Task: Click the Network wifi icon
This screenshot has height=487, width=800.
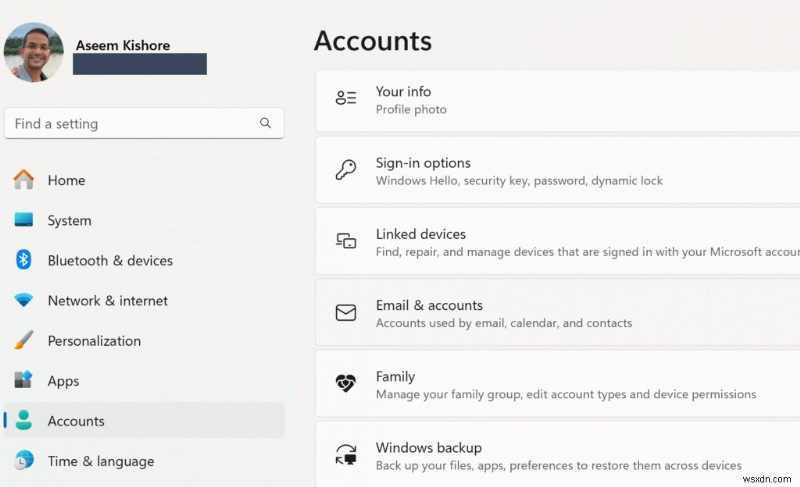Action: pyautogui.click(x=23, y=300)
